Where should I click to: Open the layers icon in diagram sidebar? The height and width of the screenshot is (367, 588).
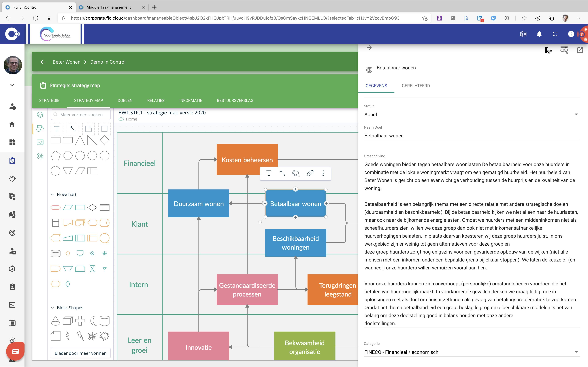(40, 115)
